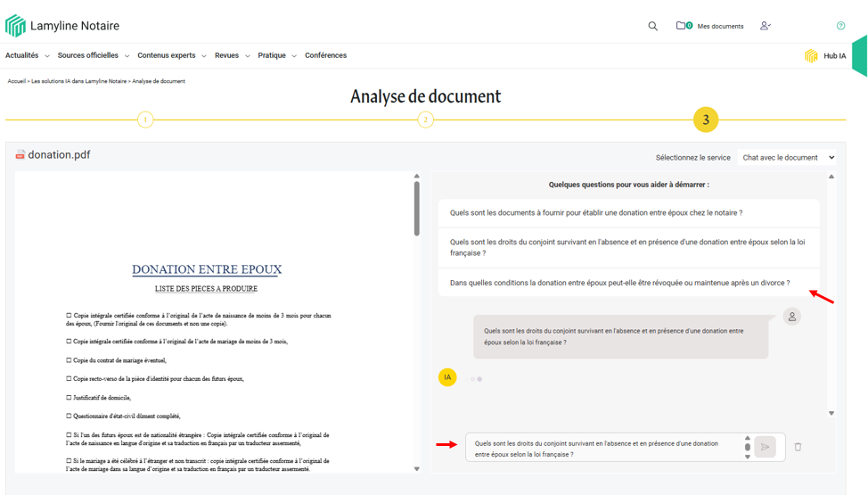868x495 pixels.
Task: Click the user account icon
Action: [x=765, y=26]
